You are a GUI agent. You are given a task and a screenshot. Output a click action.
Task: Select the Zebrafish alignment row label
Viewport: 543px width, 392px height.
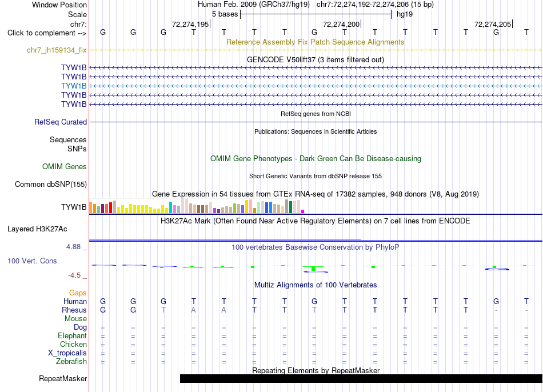[71, 361]
